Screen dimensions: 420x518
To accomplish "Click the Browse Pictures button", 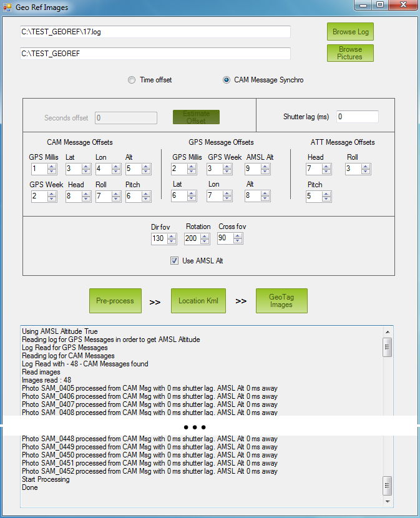I will click(x=350, y=53).
